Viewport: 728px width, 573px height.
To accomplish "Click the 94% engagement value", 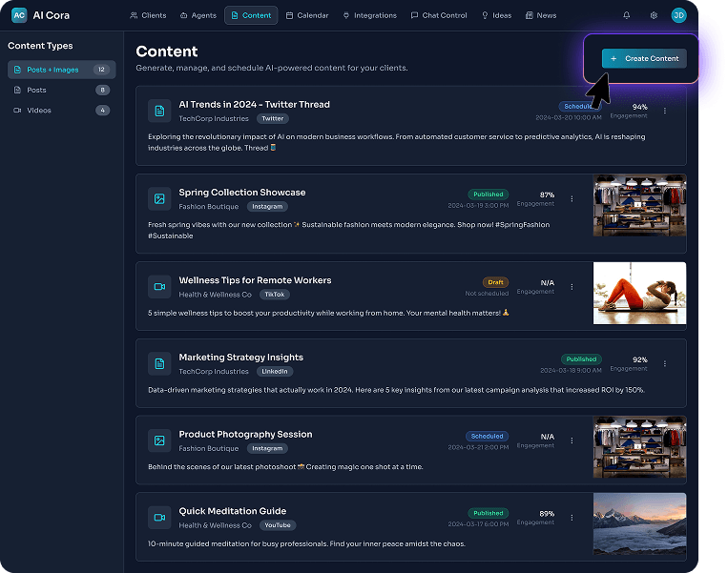I will [640, 107].
